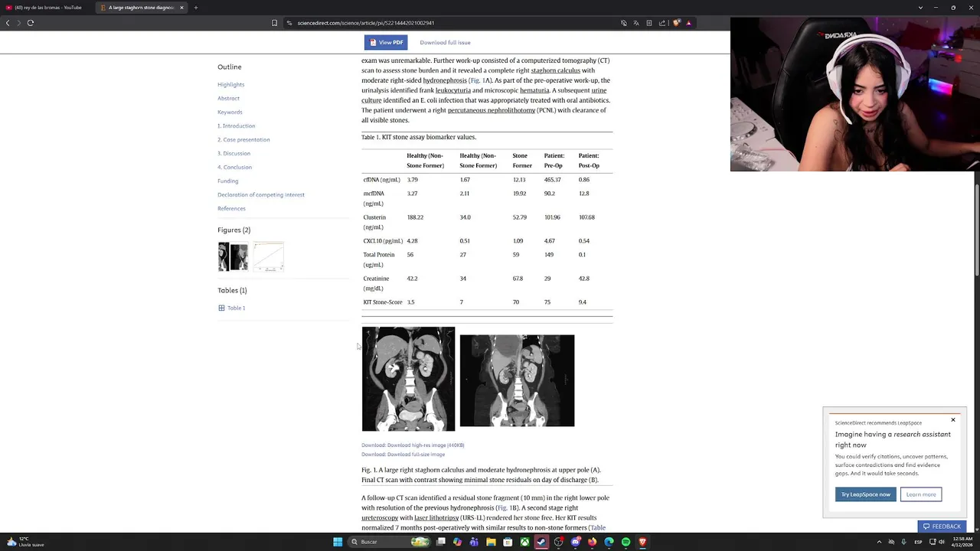Screen dimensions: 980x551
Task: Click the hydronephrosis term link
Action: tap(445, 80)
